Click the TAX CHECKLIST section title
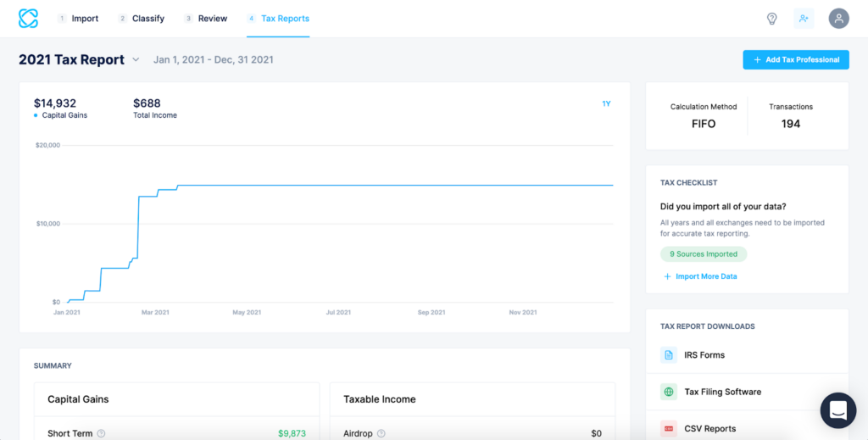Screen dimensions: 868x440 pos(688,182)
